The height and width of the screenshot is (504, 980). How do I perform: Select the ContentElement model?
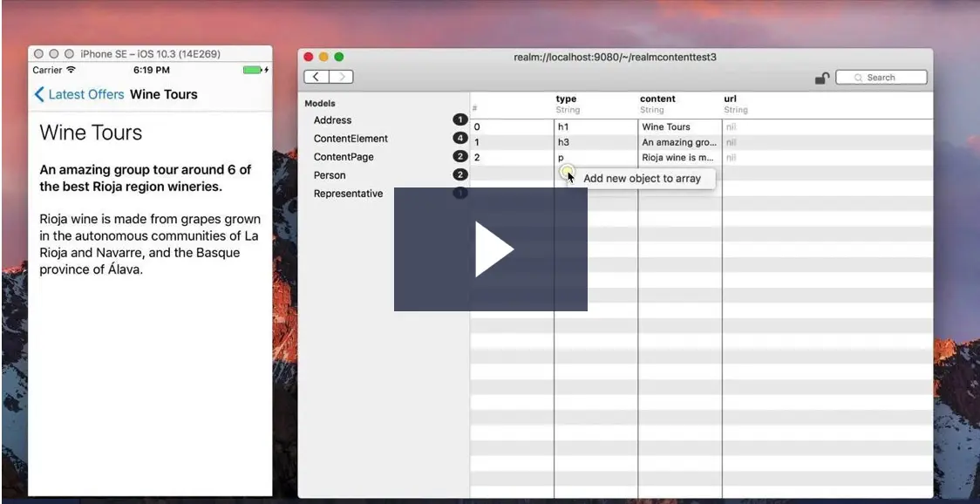350,138
